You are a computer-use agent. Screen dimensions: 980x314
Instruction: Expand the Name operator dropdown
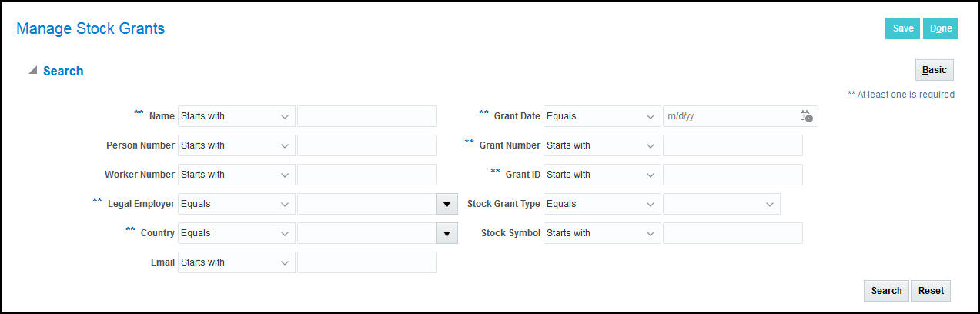point(236,116)
